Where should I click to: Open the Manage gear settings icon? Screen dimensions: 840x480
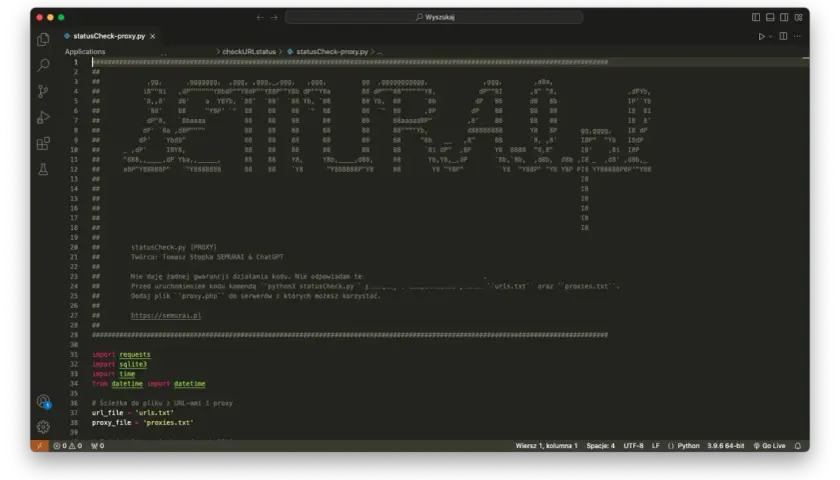click(43, 427)
